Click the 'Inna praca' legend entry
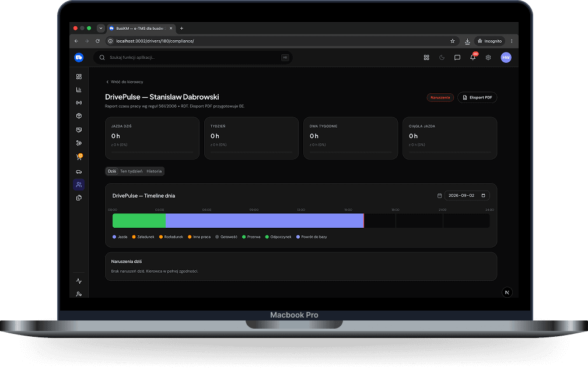Viewport: 588px width, 370px height. [199, 237]
